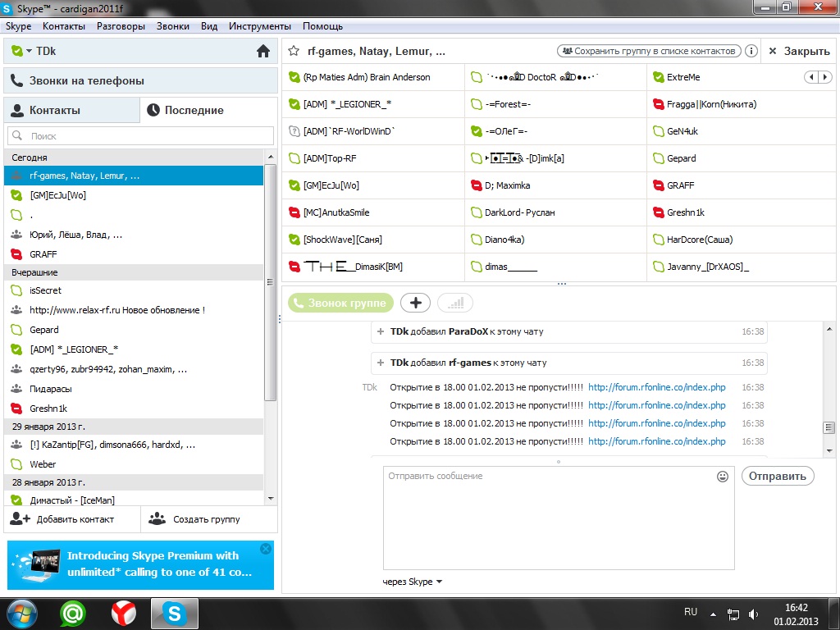Open the Вид menu
The width and height of the screenshot is (840, 630).
tap(209, 26)
